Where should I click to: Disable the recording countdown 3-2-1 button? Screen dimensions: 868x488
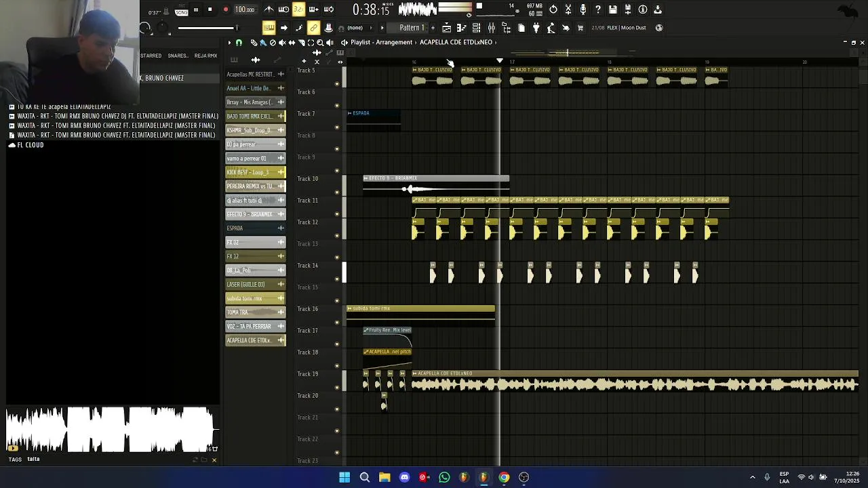point(298,9)
